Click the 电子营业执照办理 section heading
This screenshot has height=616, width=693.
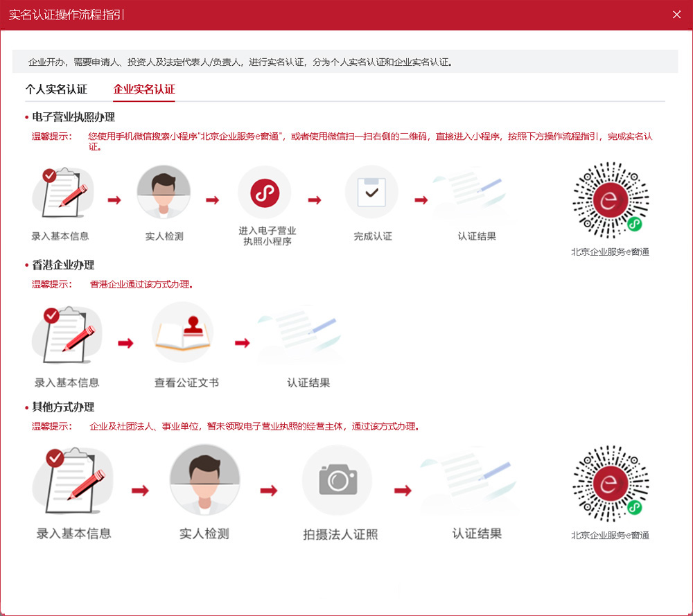coord(73,117)
